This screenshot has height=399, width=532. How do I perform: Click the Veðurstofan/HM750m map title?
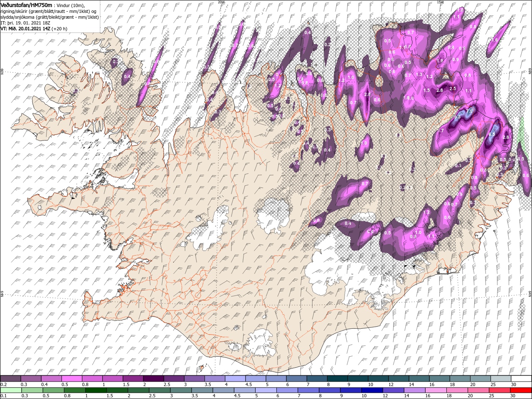tap(27, 5)
